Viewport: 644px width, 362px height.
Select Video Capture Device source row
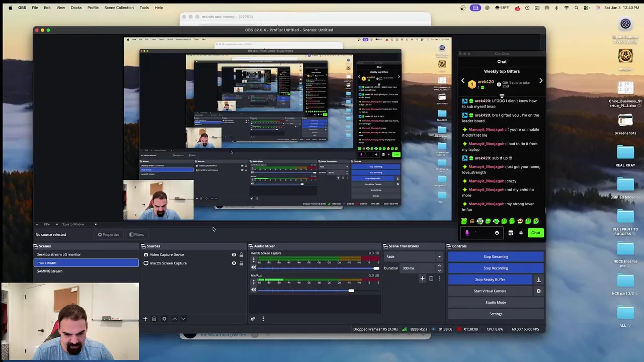(x=193, y=255)
